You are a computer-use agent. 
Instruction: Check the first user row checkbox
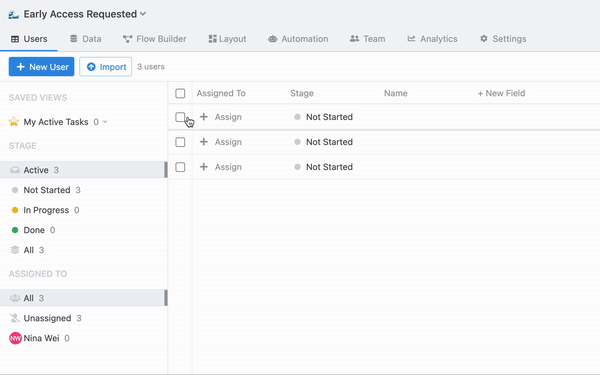tap(180, 117)
